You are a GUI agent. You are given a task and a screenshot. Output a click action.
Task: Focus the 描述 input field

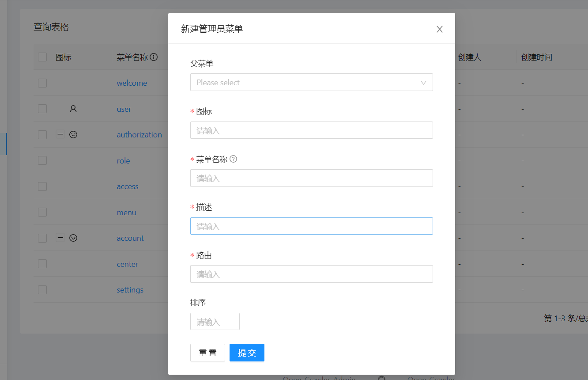[311, 226]
